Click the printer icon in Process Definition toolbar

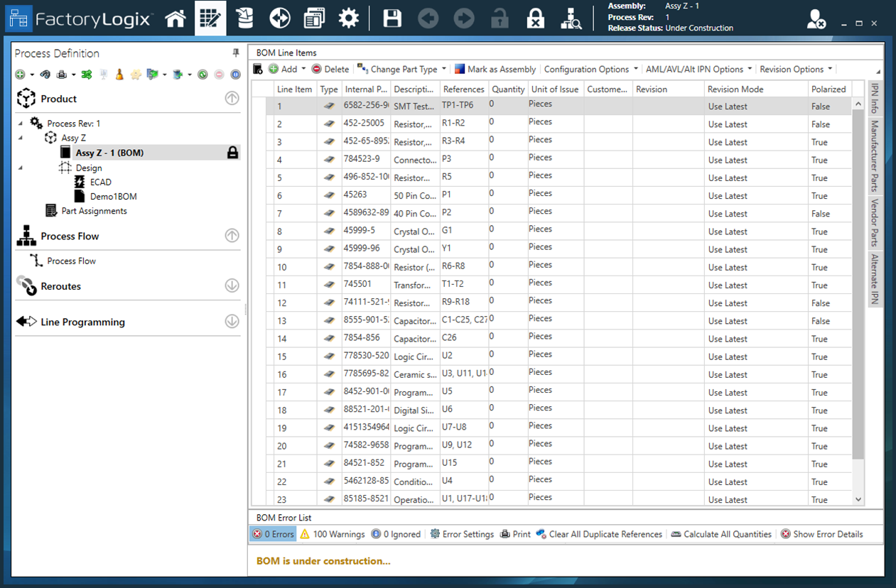pos(62,74)
